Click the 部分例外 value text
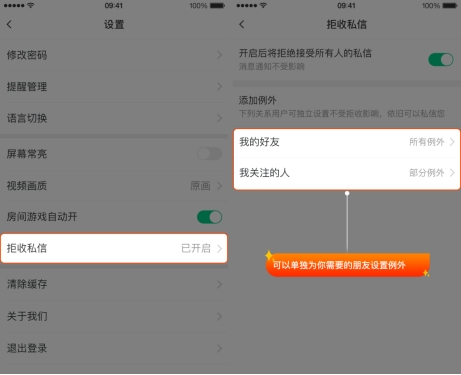The width and height of the screenshot is (461, 375). coord(427,173)
